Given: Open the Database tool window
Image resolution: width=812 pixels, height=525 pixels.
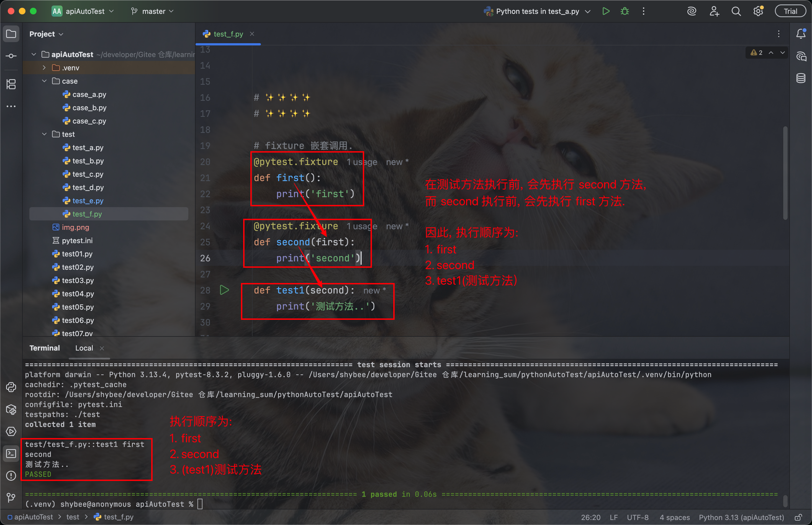Looking at the screenshot, I should tap(801, 78).
